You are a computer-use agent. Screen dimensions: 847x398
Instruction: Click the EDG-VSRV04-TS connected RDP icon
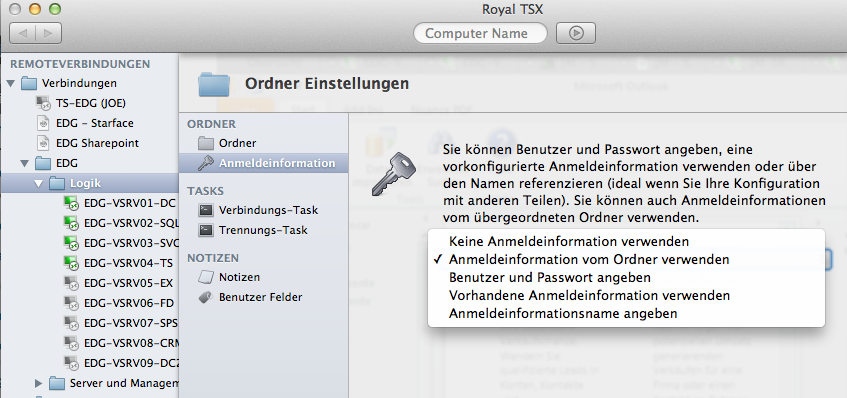[71, 263]
